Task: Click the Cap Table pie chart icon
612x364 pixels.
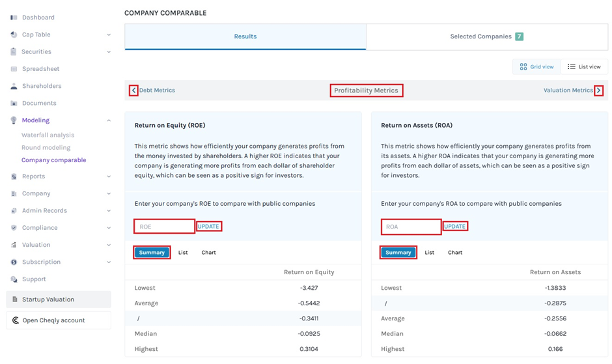Action: click(14, 35)
